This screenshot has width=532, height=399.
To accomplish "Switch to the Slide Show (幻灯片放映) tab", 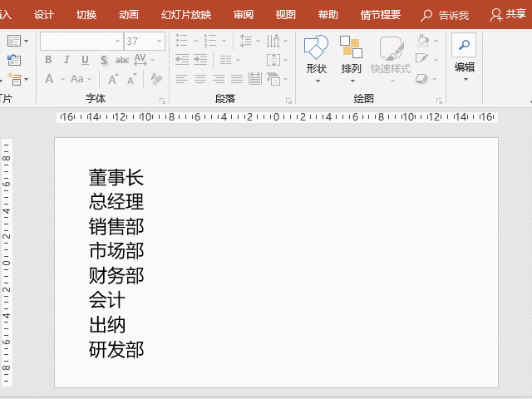I will pyautogui.click(x=186, y=15).
